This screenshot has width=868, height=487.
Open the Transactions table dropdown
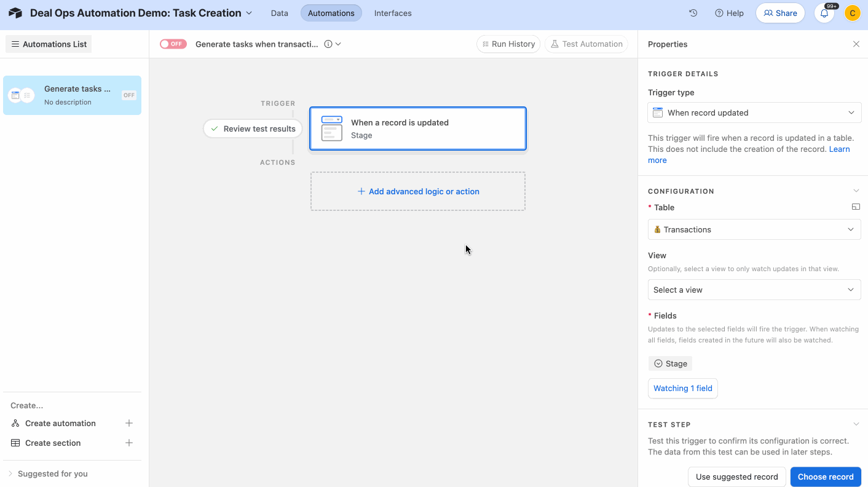(x=754, y=229)
